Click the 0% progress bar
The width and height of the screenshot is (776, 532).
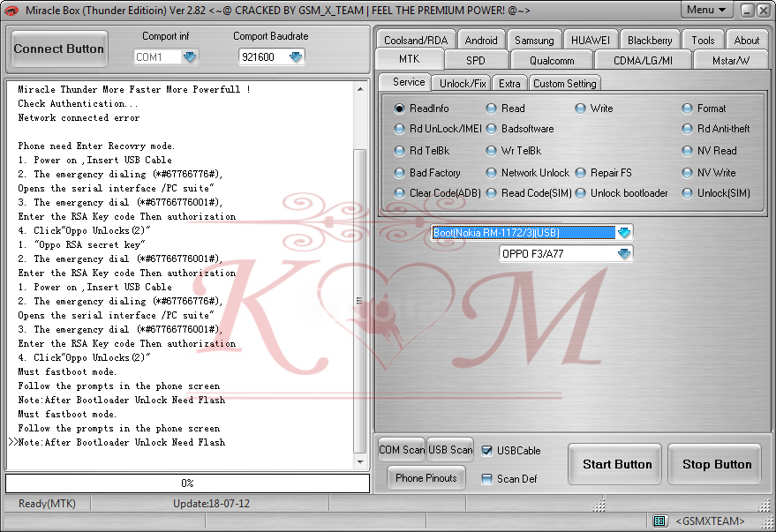click(x=187, y=483)
